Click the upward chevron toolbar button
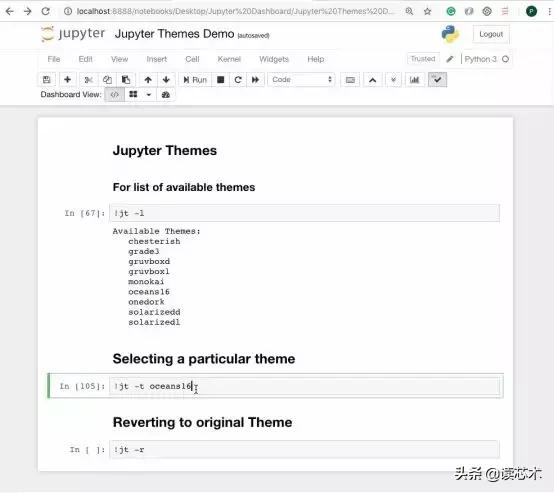The image size is (554, 493). click(372, 80)
